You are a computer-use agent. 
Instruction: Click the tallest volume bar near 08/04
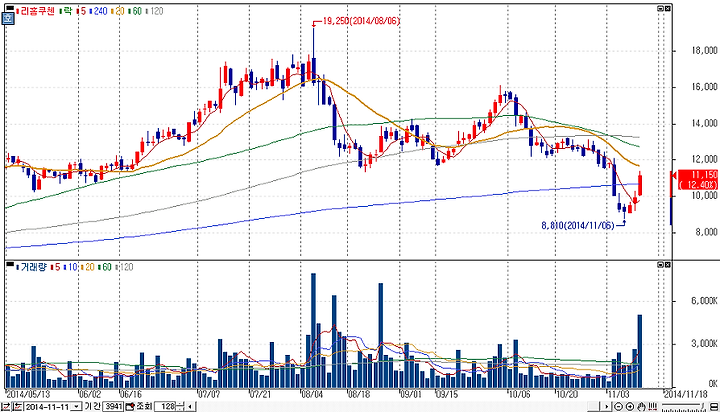[314, 331]
